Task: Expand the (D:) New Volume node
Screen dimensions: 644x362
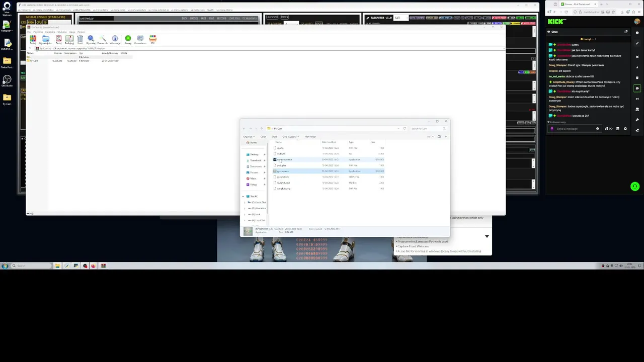Action: (x=245, y=209)
